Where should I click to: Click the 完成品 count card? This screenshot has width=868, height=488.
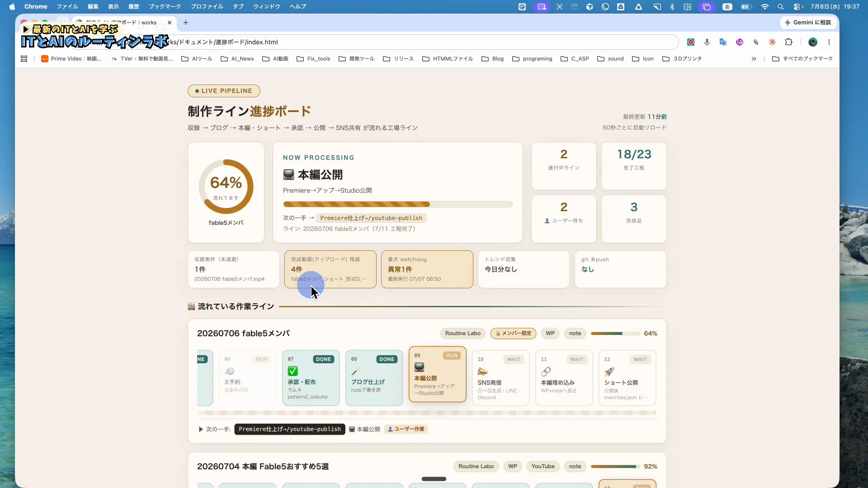point(634,219)
